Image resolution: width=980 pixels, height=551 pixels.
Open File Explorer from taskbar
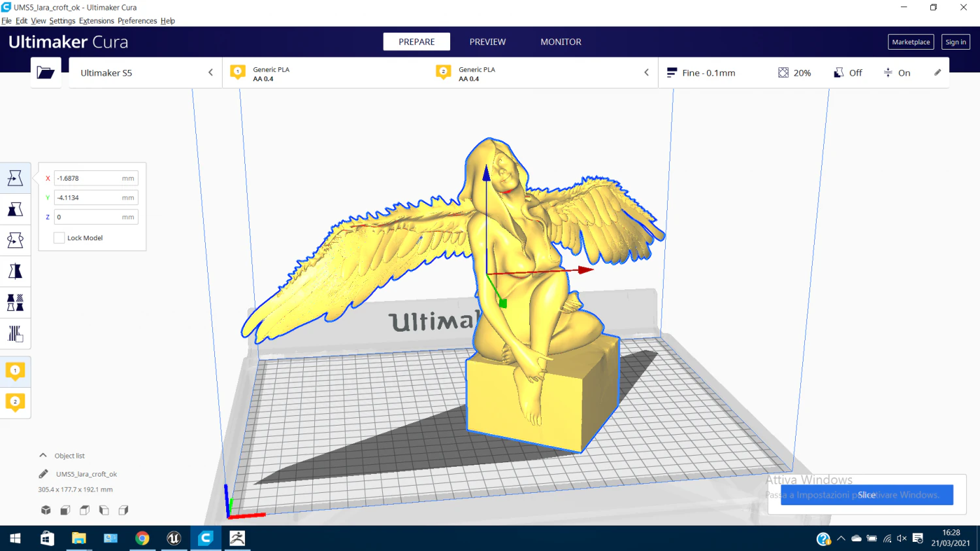(79, 538)
